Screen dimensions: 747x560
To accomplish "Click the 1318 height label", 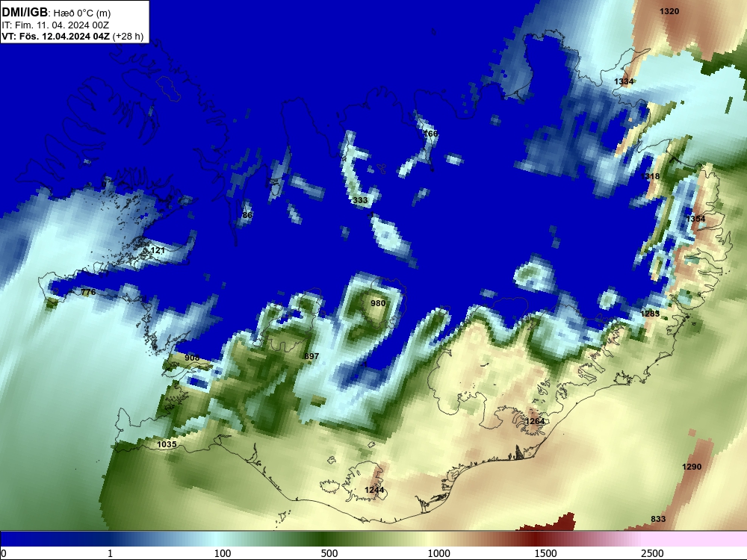I will click(651, 176).
